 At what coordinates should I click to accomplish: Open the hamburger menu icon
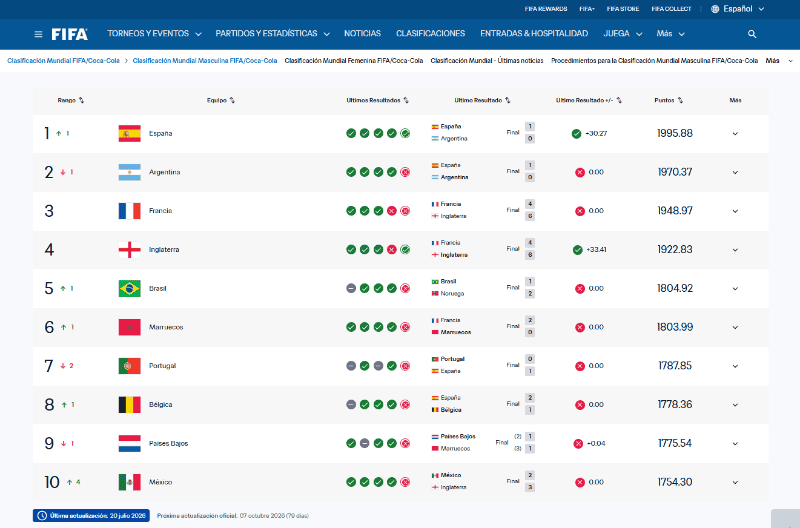pyautogui.click(x=38, y=34)
